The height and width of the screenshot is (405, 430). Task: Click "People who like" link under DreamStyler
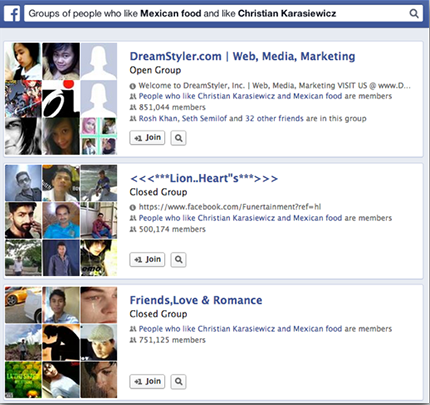coord(240,96)
